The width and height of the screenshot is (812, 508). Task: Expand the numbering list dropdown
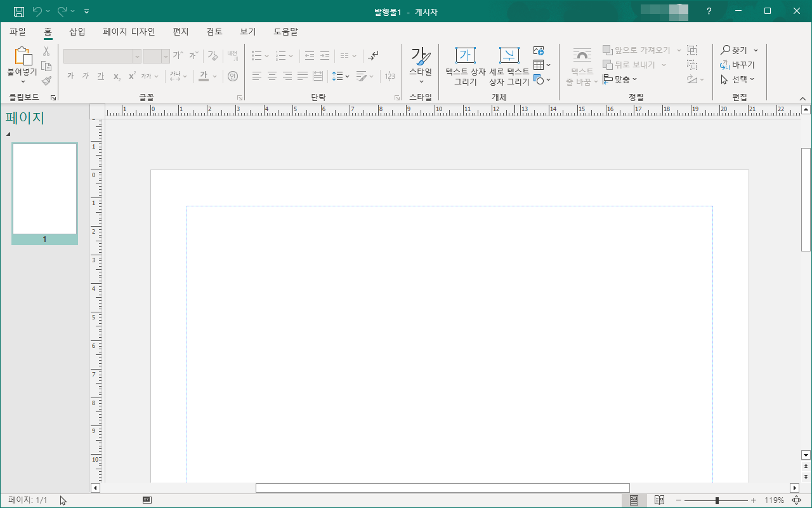tap(291, 56)
